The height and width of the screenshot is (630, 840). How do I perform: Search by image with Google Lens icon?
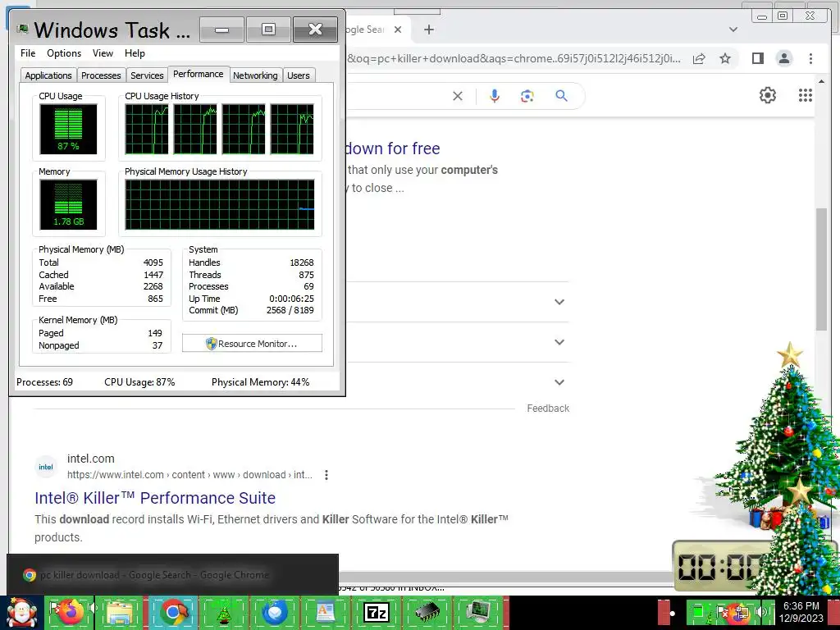tap(527, 96)
